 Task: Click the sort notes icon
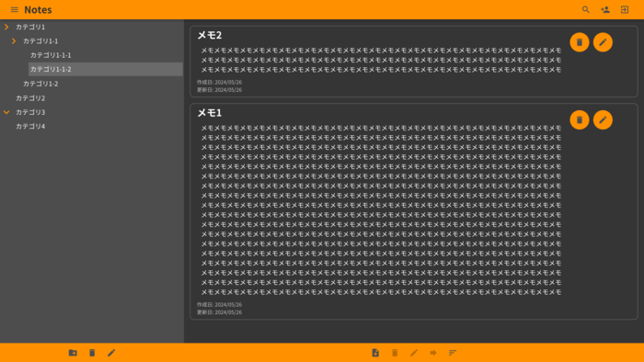point(453,353)
